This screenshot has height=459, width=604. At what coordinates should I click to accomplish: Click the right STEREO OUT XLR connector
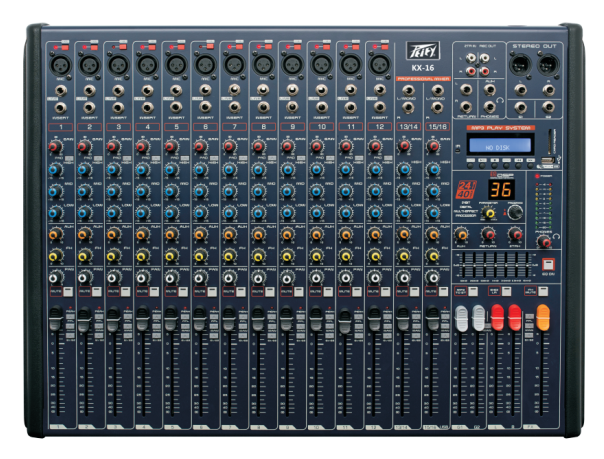click(549, 65)
